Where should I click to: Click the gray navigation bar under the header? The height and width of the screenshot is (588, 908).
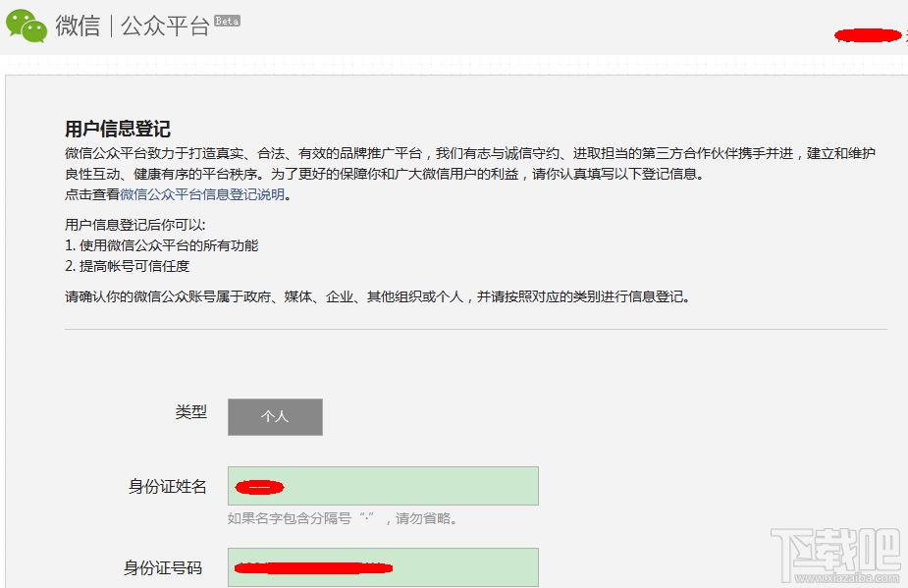coord(454,63)
